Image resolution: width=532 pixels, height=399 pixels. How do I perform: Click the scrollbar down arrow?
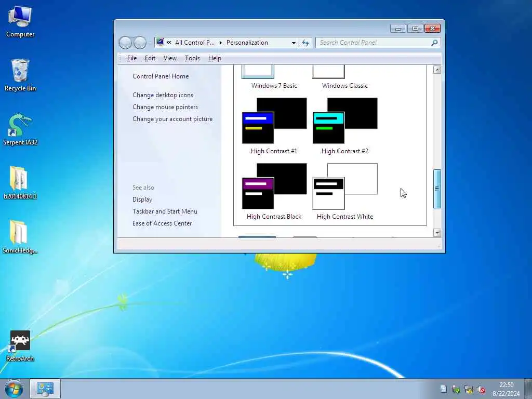[x=437, y=232]
